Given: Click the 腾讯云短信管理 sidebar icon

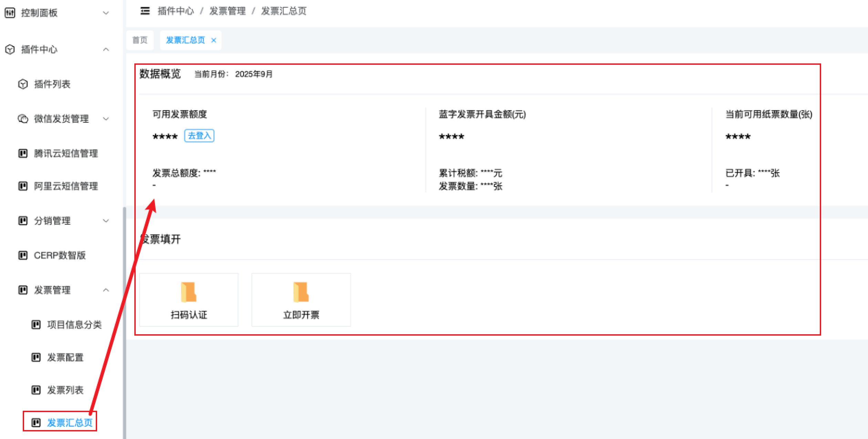Looking at the screenshot, I should tap(23, 153).
